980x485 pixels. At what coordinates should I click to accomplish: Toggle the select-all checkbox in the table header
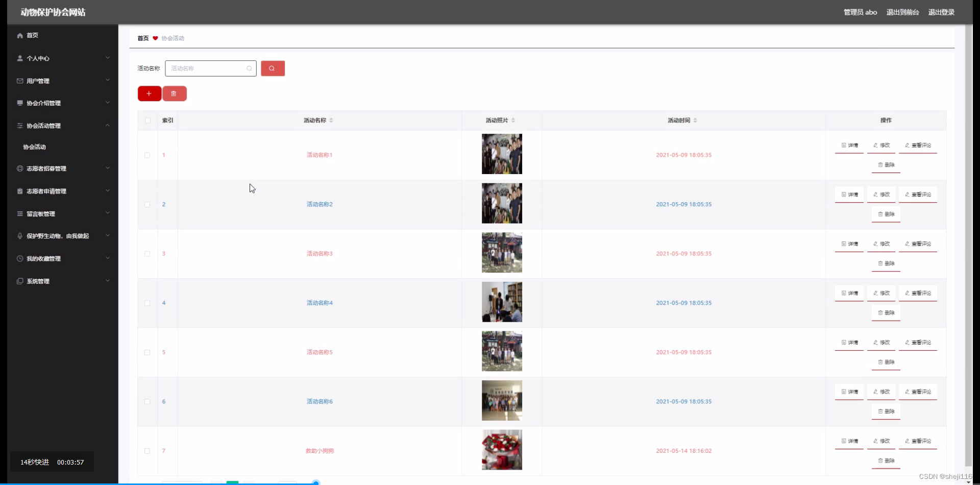click(x=148, y=120)
